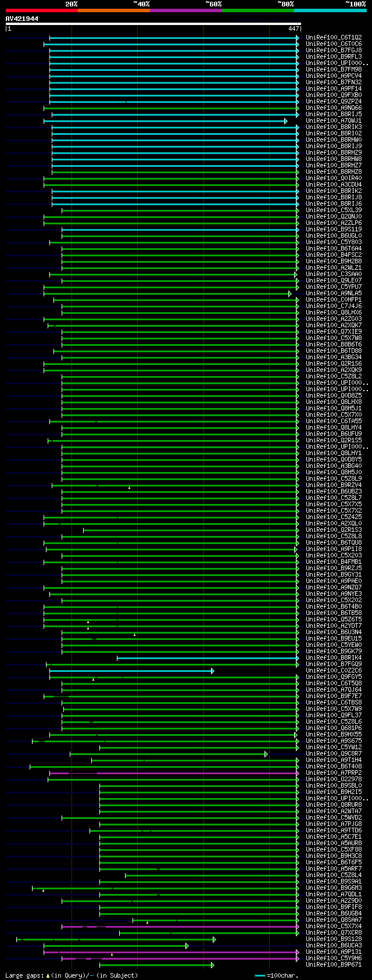The image size is (372, 980).
Task: Select hit label UniRef100_C5XL39
Action: coord(334,210)
